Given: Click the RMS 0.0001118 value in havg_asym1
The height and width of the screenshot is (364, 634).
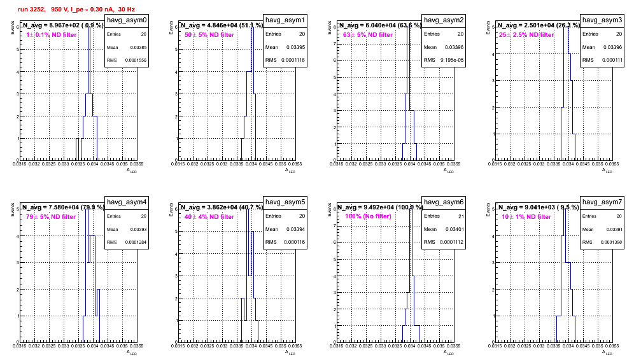Looking at the screenshot, I should (293, 60).
